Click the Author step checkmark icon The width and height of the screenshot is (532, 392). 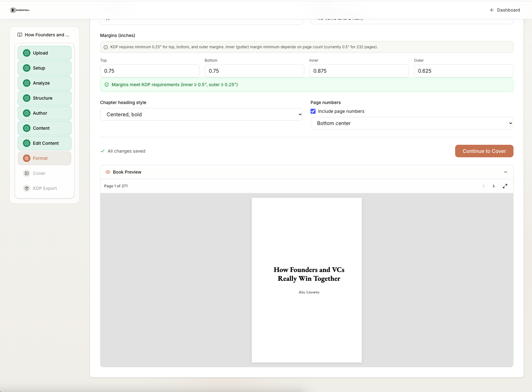(x=27, y=113)
